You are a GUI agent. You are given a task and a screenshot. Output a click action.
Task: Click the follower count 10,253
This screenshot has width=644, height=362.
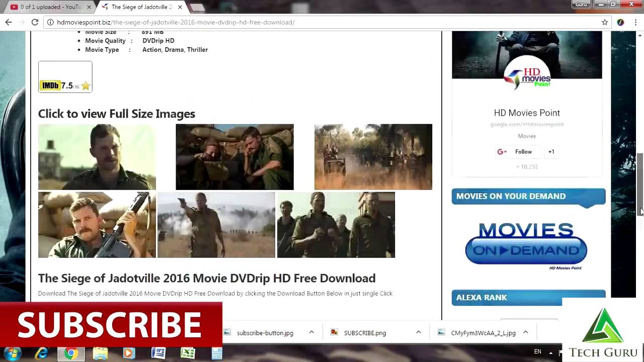527,166
